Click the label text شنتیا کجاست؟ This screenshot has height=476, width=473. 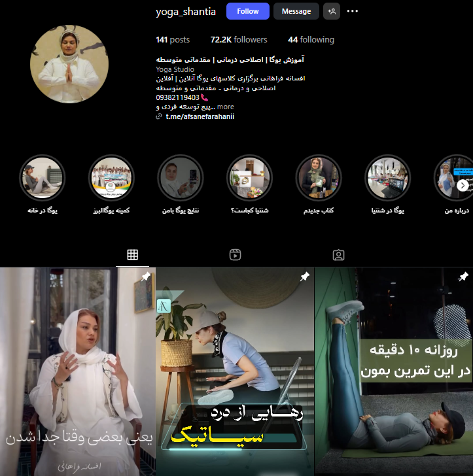[249, 211]
